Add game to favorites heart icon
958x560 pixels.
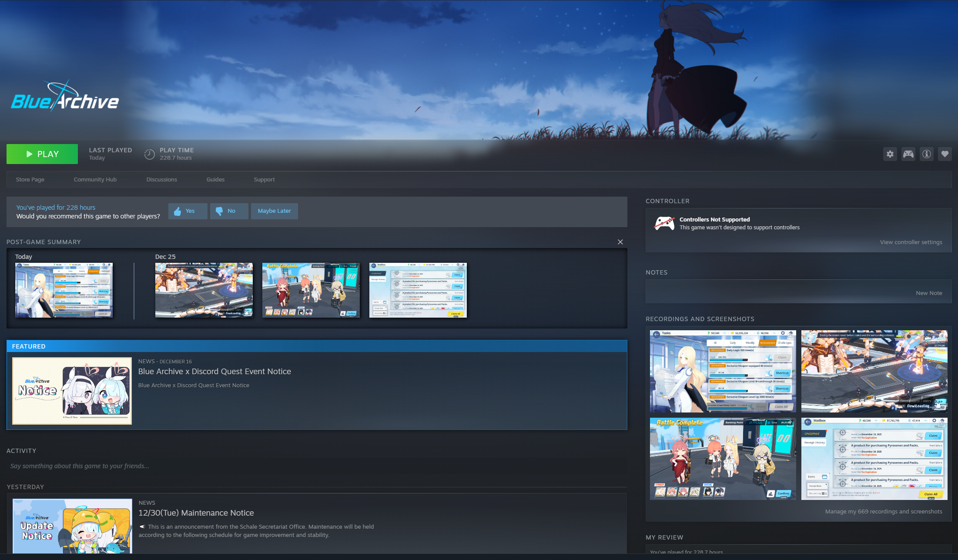945,154
